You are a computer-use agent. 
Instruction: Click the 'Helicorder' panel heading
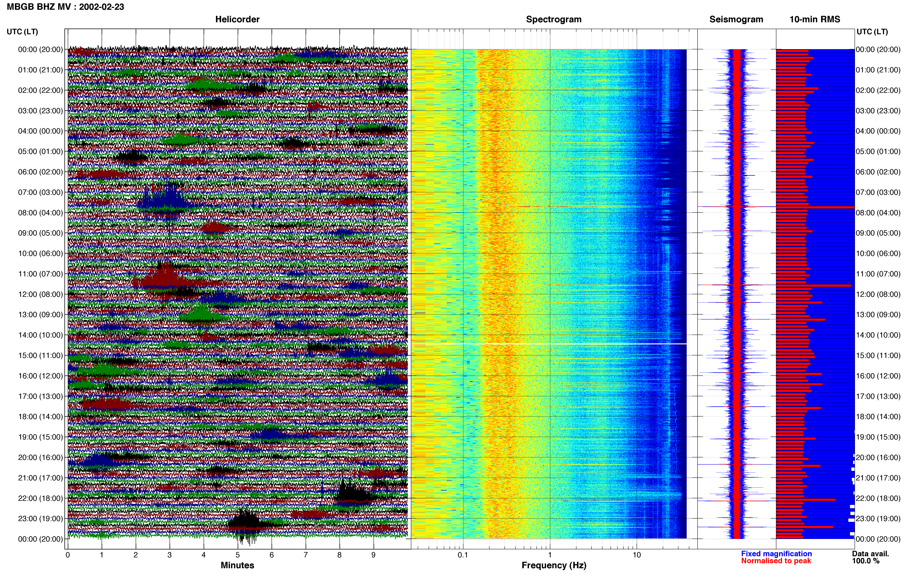[237, 20]
